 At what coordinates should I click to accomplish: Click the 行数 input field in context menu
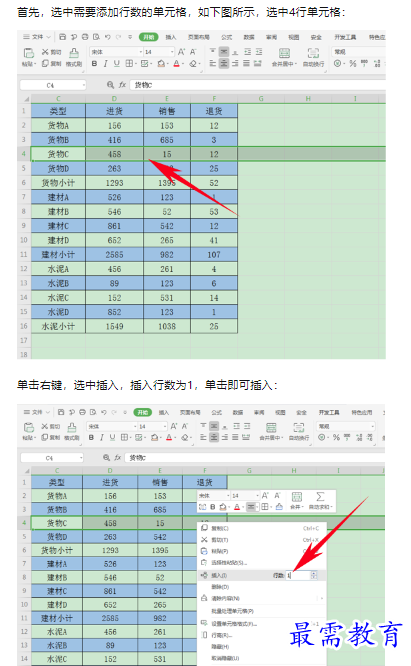[298, 575]
